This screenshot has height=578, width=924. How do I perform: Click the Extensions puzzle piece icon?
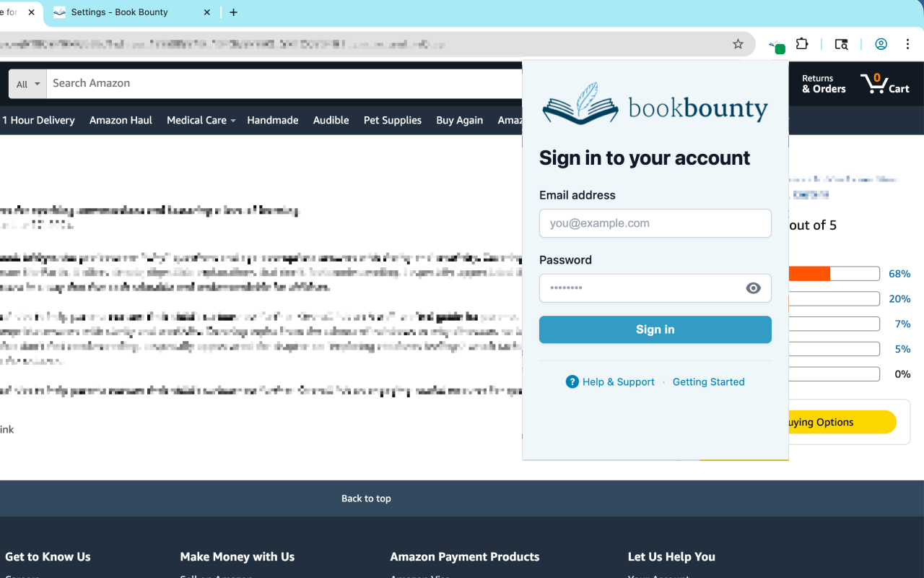click(x=802, y=44)
